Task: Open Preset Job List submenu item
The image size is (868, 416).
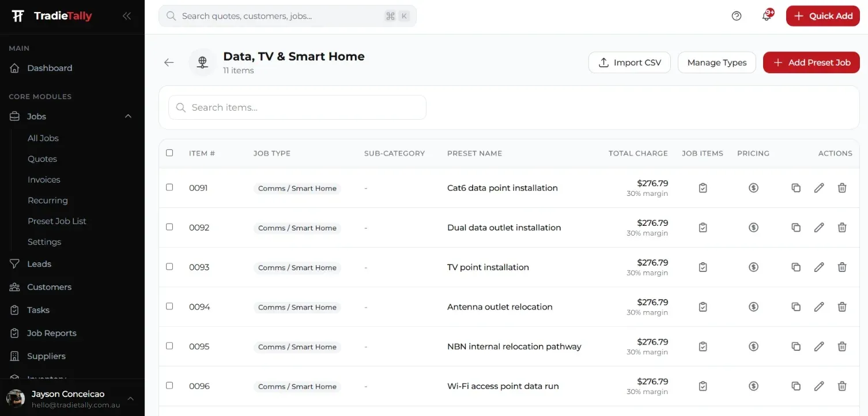Action: [57, 221]
